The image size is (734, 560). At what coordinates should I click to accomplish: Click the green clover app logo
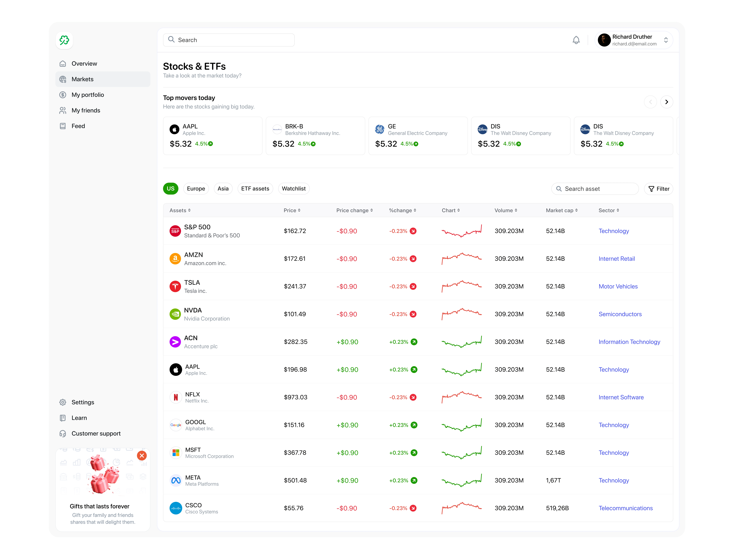tap(64, 40)
